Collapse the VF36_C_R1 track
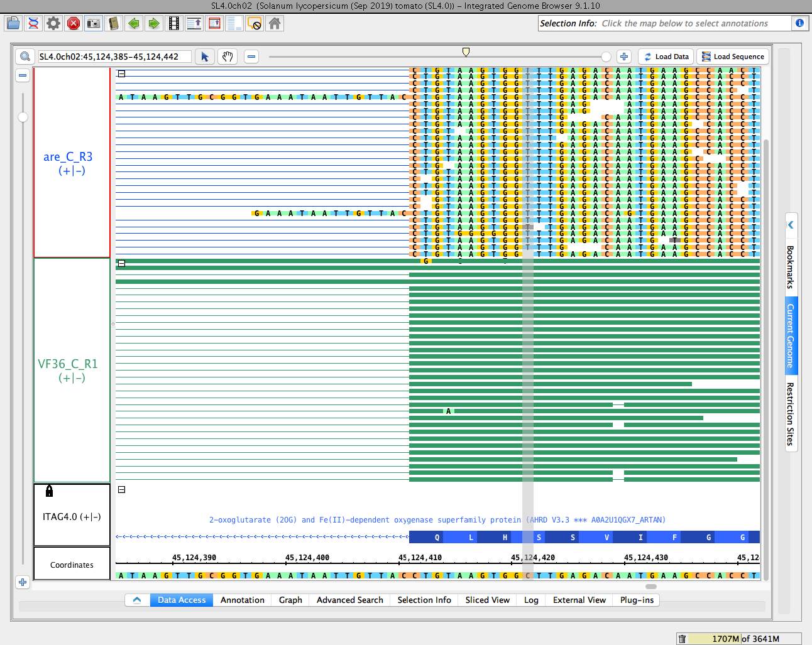This screenshot has width=812, height=645. [x=122, y=263]
